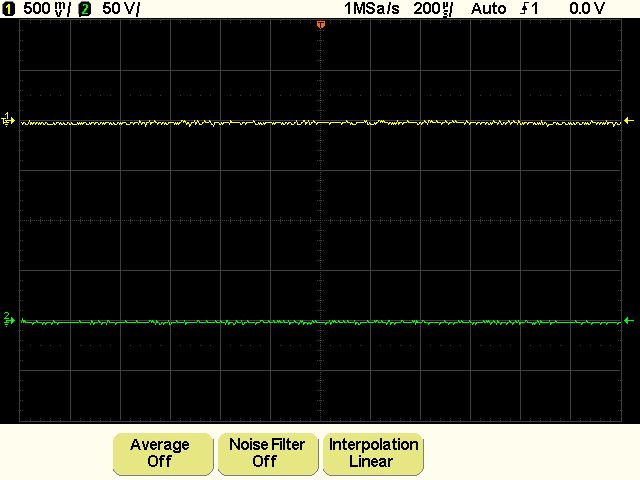This screenshot has width=640, height=480.
Task: Click the green channel 2 badge
Action: (84, 9)
